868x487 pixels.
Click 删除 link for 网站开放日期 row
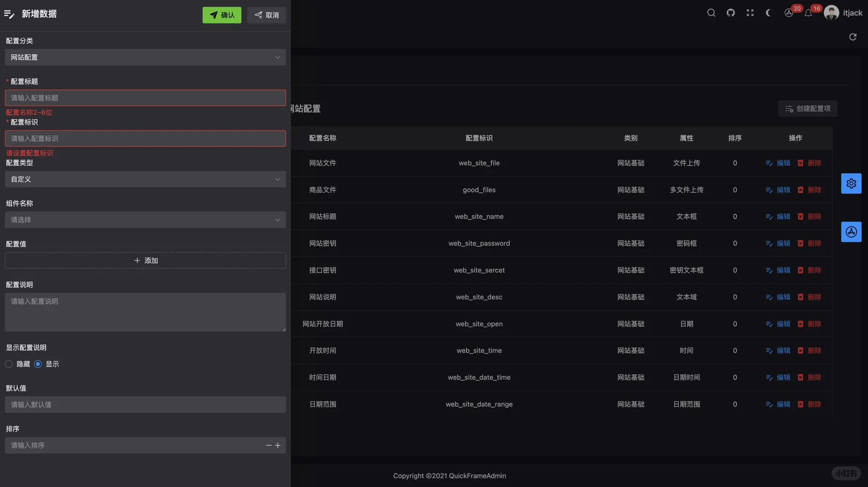[x=814, y=324]
